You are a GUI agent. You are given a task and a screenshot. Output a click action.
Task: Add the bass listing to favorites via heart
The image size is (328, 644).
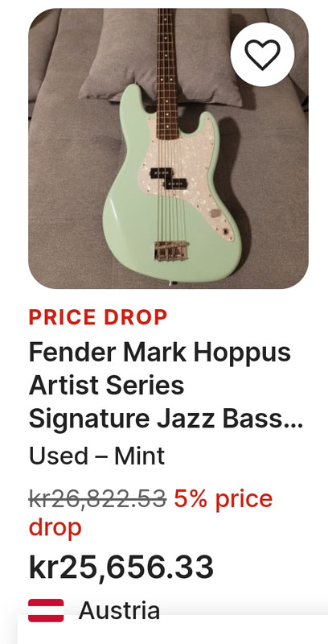pyautogui.click(x=262, y=55)
